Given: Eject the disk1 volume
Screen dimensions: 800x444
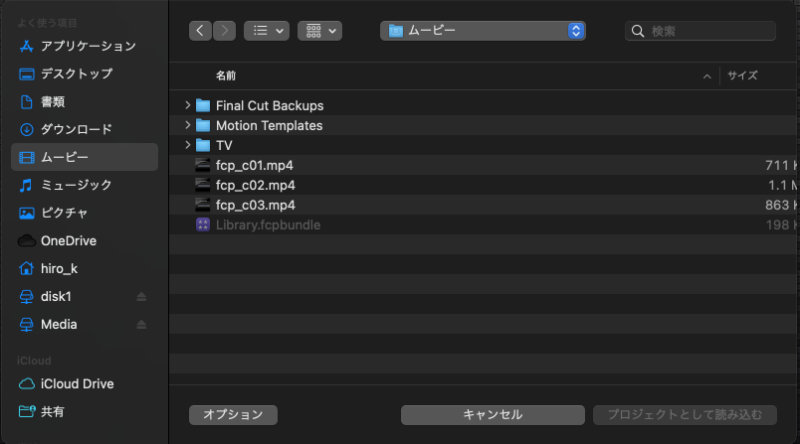Looking at the screenshot, I should pyautogui.click(x=141, y=297).
